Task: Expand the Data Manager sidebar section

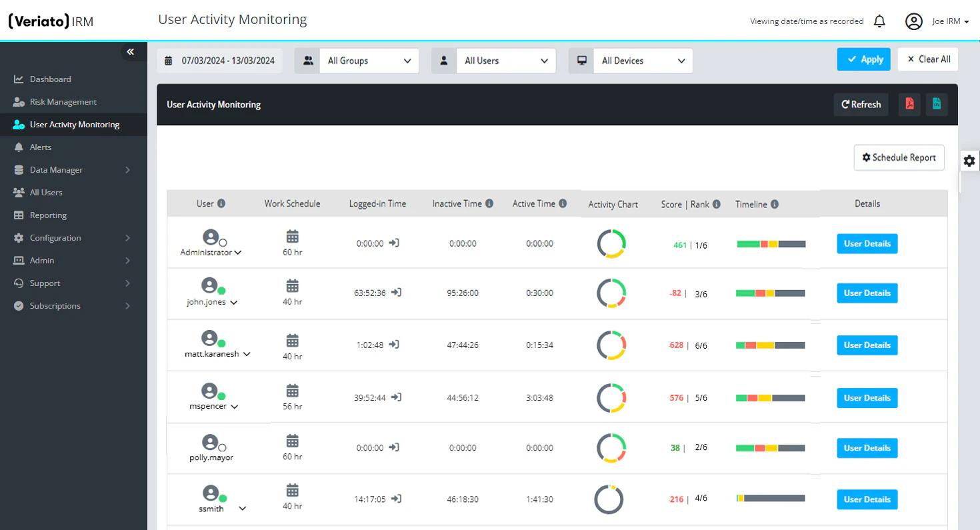Action: [57, 169]
